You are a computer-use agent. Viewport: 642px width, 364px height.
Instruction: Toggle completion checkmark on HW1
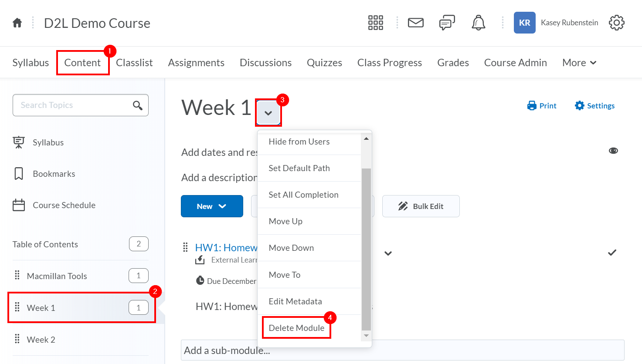612,252
